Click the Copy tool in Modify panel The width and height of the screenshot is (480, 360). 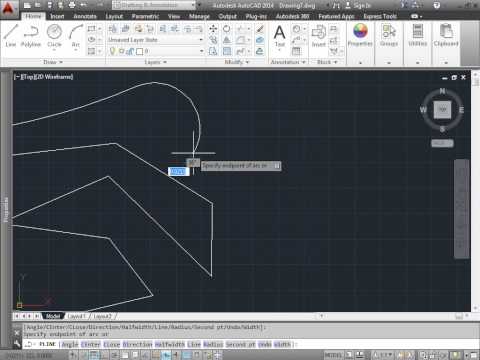pos(213,40)
